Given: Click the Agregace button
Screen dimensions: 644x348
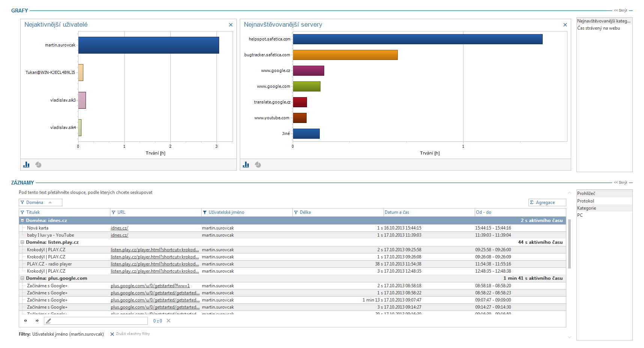Looking at the screenshot, I should point(547,202).
